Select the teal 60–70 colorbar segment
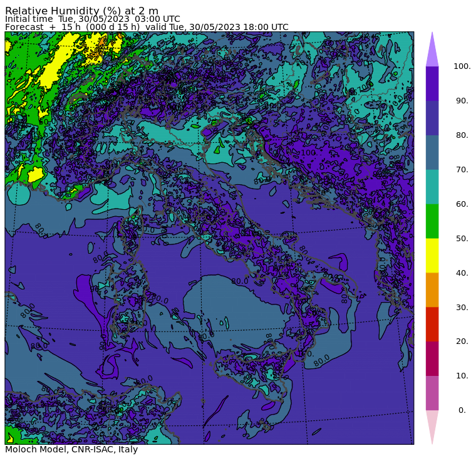 click(x=432, y=187)
